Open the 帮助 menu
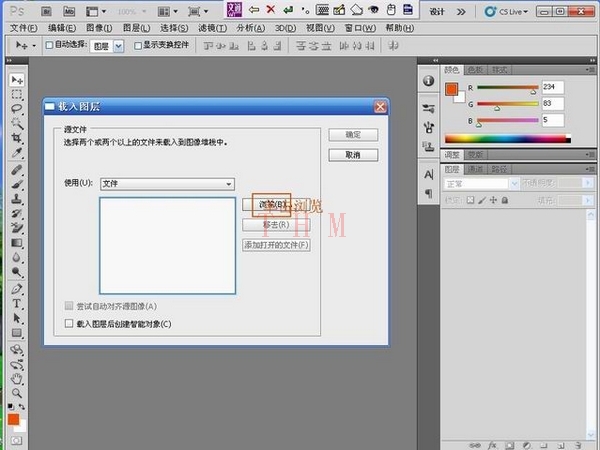 (400, 28)
